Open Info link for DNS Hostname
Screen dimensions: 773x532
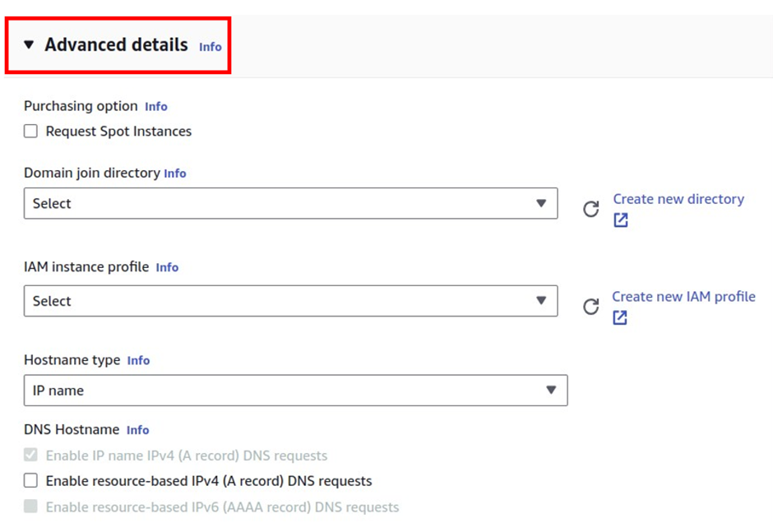click(x=137, y=430)
